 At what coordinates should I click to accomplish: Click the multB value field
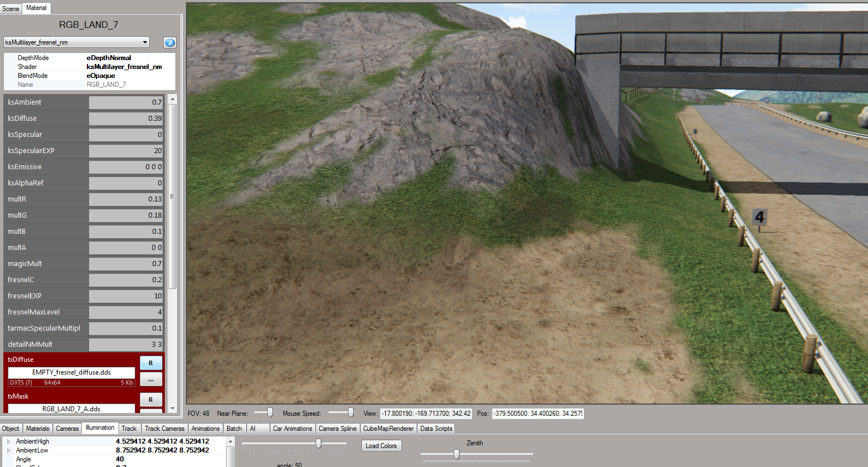(x=126, y=232)
